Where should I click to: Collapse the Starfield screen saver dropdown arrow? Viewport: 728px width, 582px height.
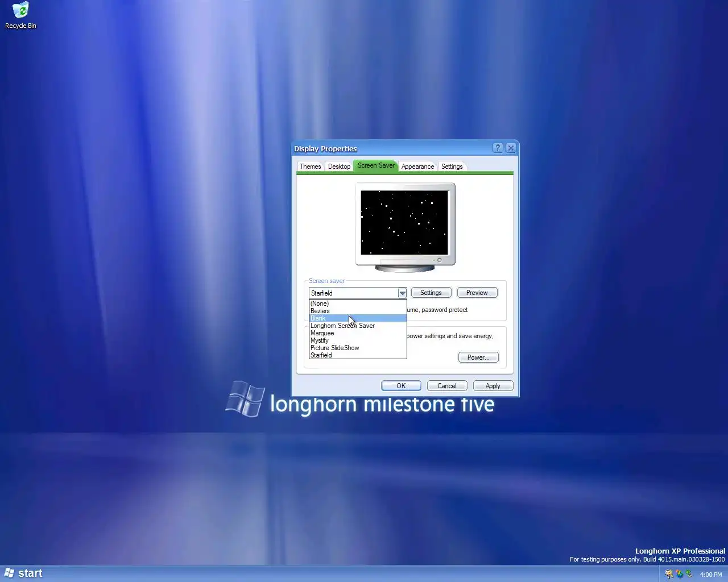tap(402, 293)
